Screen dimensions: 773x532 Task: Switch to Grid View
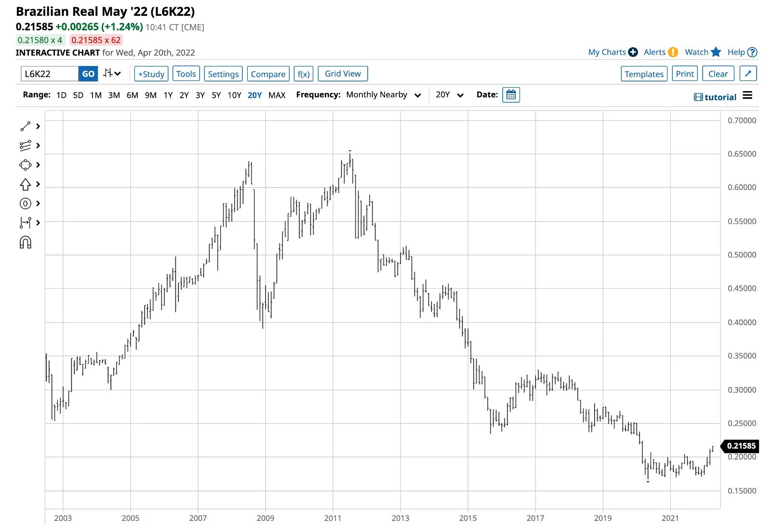(x=343, y=74)
